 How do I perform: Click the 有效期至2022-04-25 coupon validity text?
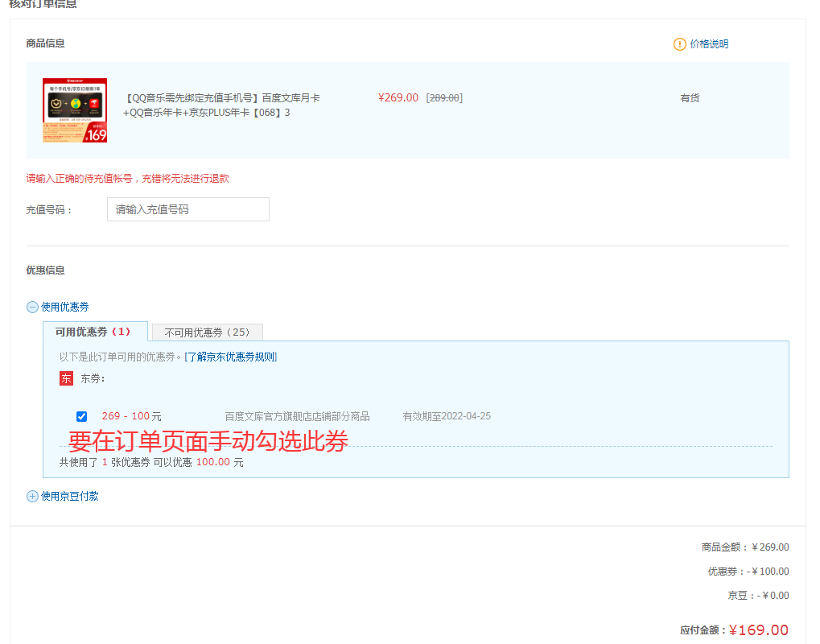pos(447,416)
